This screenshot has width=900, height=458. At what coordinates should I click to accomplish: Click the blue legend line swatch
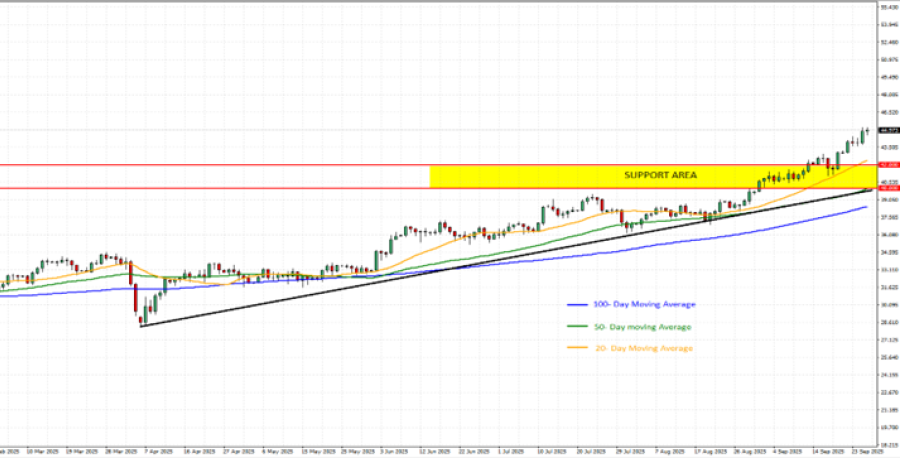coord(577,304)
